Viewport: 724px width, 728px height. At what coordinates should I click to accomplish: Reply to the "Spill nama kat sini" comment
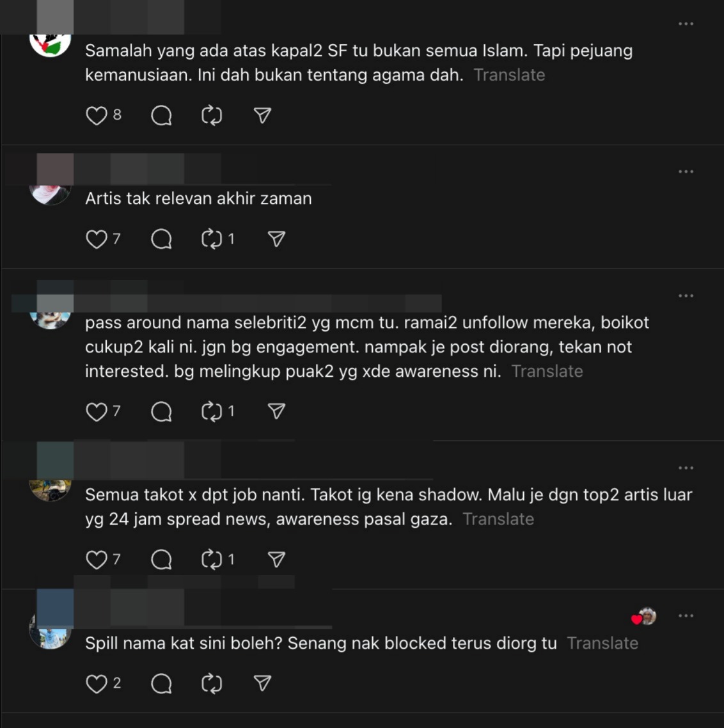(x=161, y=684)
